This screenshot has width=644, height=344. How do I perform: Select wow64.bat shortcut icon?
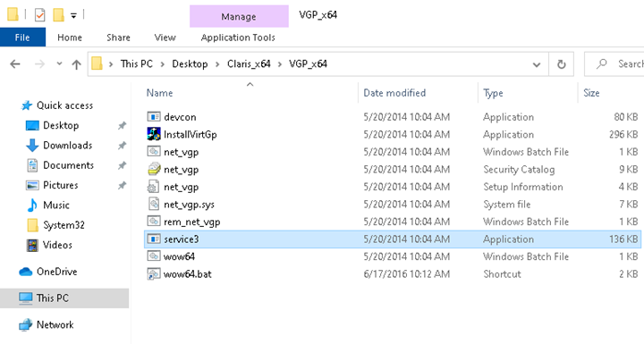[154, 273]
